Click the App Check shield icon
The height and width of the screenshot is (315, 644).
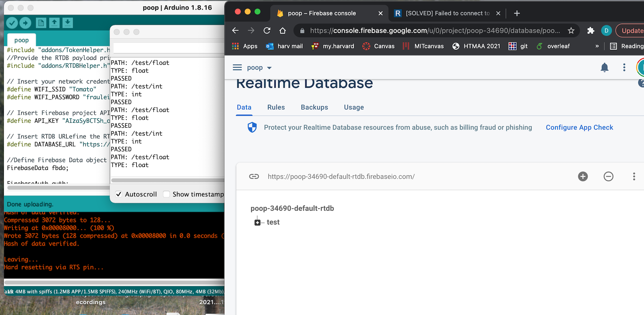pyautogui.click(x=252, y=127)
